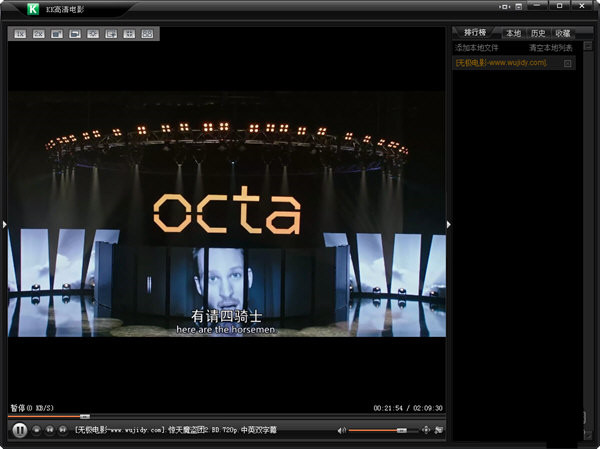Click the brightness adjust icon in top toolbar

pos(93,34)
